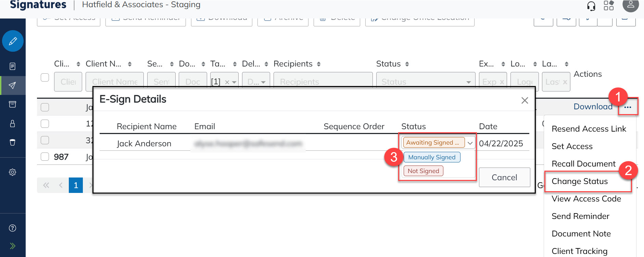The image size is (644, 257).
Task: Expand the Awaiting Signed status dropdown
Action: [x=470, y=143]
